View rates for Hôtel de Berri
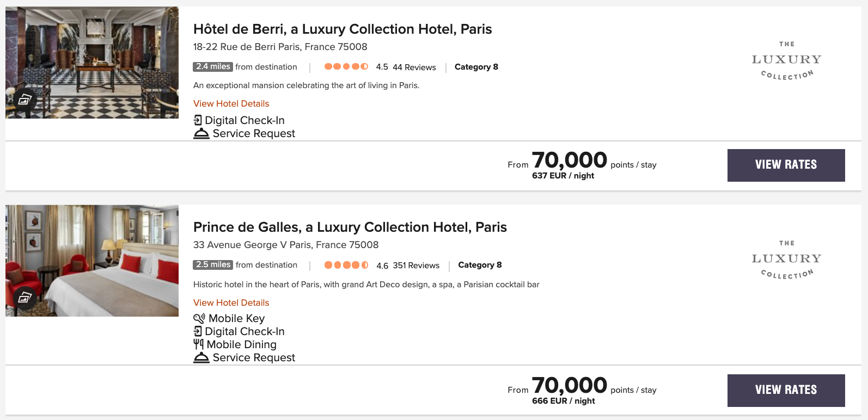The image size is (868, 420). coord(786,165)
